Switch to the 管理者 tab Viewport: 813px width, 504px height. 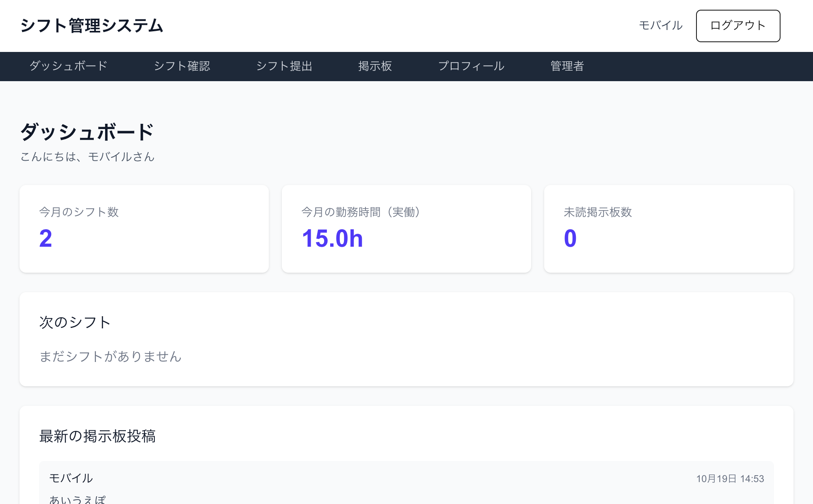(567, 66)
